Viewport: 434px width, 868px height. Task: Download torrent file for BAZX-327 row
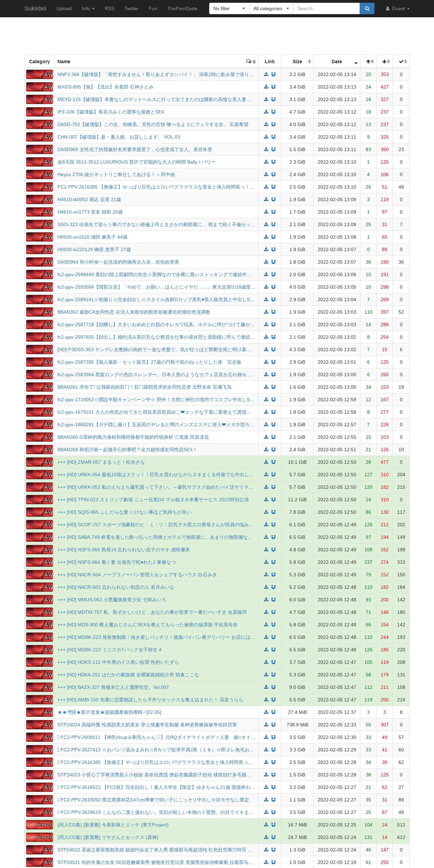266,687
